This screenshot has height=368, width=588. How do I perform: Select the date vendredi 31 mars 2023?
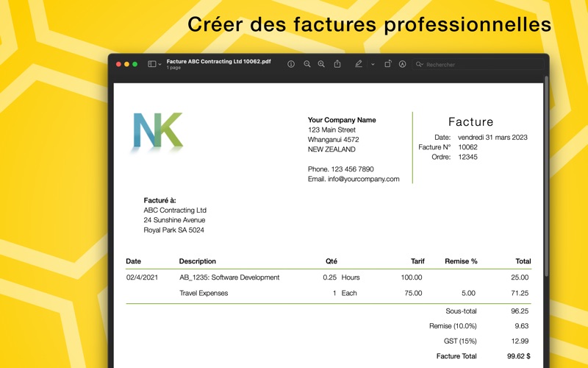pos(492,138)
